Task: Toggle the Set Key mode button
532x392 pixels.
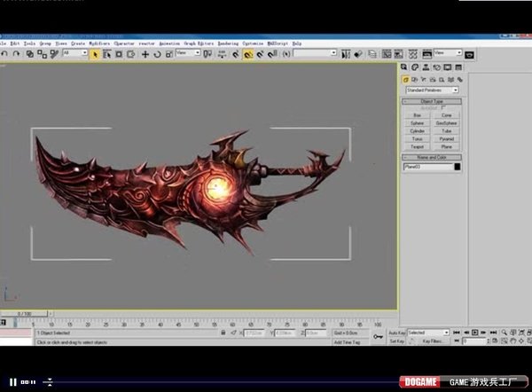Action: (x=395, y=341)
